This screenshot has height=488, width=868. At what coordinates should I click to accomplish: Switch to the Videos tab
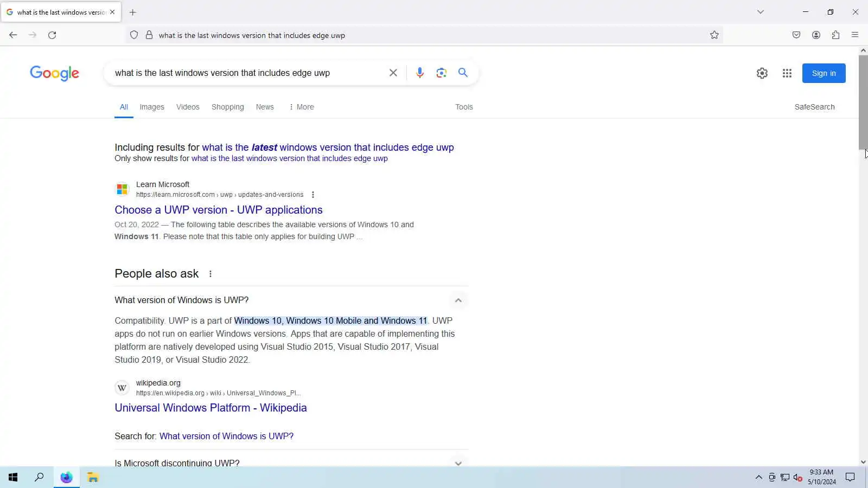click(188, 107)
